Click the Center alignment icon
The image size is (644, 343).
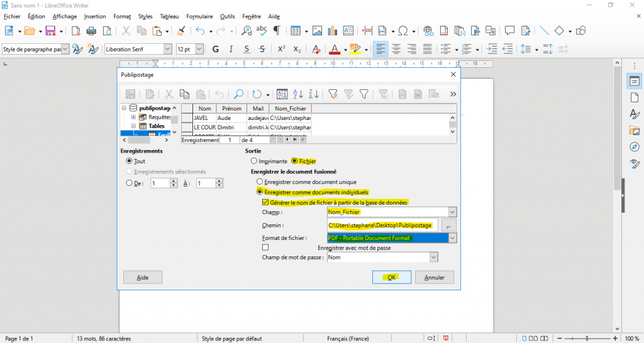pyautogui.click(x=396, y=49)
